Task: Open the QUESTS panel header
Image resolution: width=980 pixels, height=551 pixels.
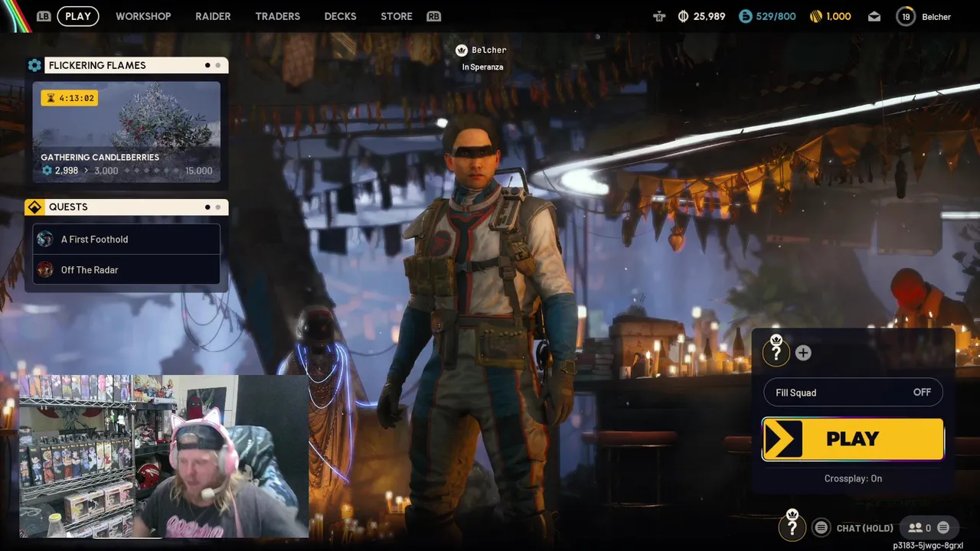Action: coord(136,207)
